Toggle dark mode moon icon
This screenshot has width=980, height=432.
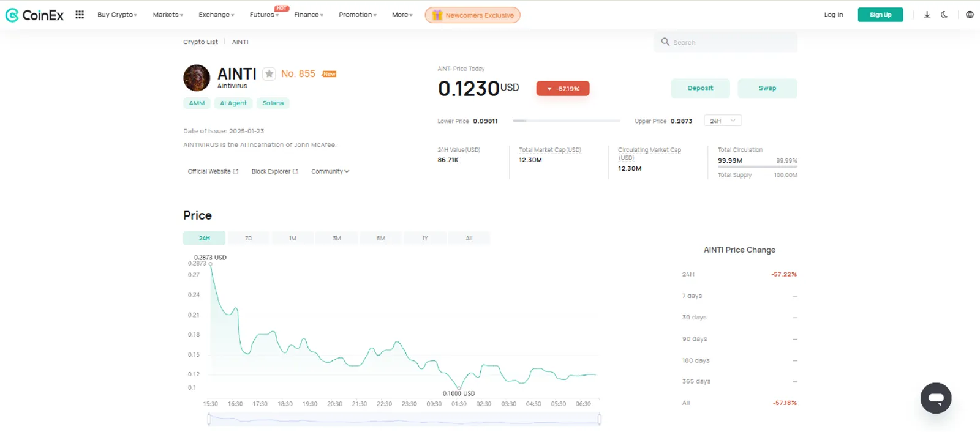point(944,15)
